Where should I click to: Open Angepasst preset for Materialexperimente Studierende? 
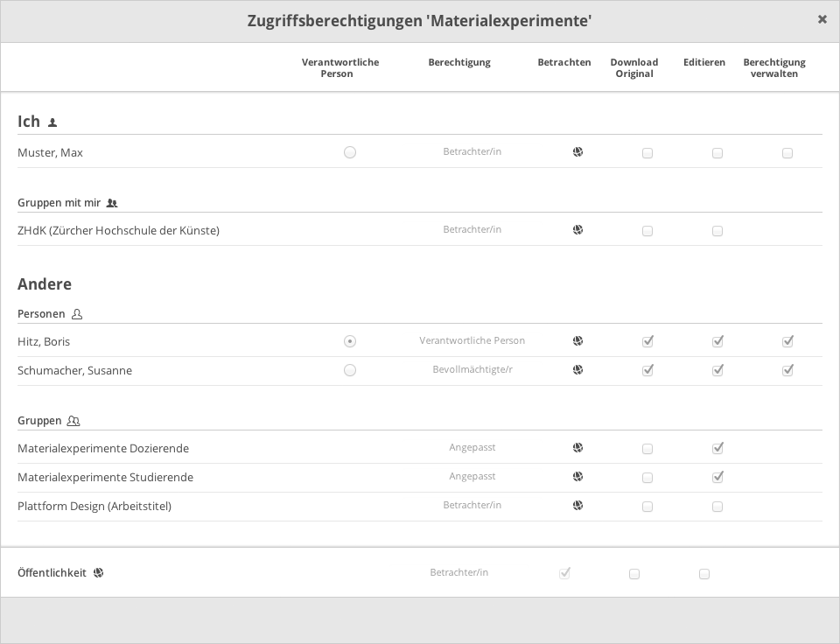(x=472, y=477)
